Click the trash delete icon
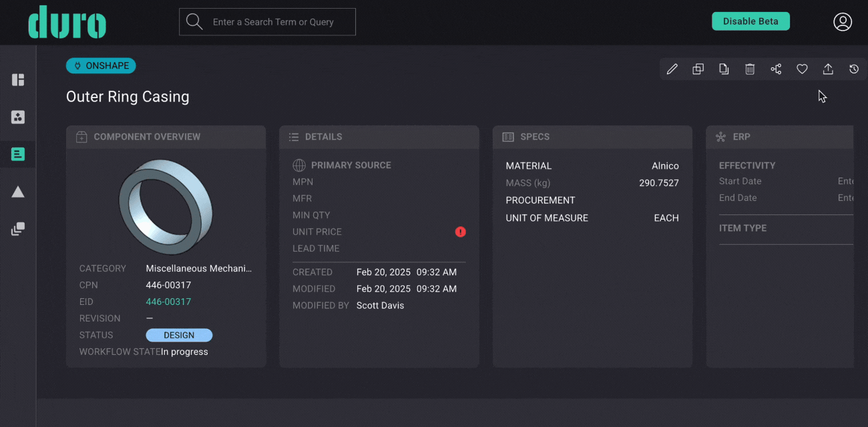The width and height of the screenshot is (868, 427). [750, 69]
